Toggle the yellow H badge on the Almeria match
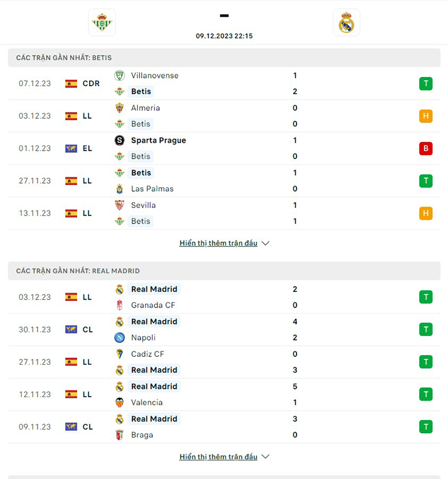This screenshot has height=479, width=448. pos(426,116)
